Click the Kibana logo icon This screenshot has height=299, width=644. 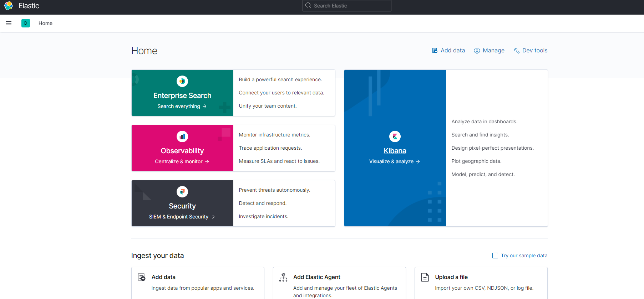click(x=395, y=136)
